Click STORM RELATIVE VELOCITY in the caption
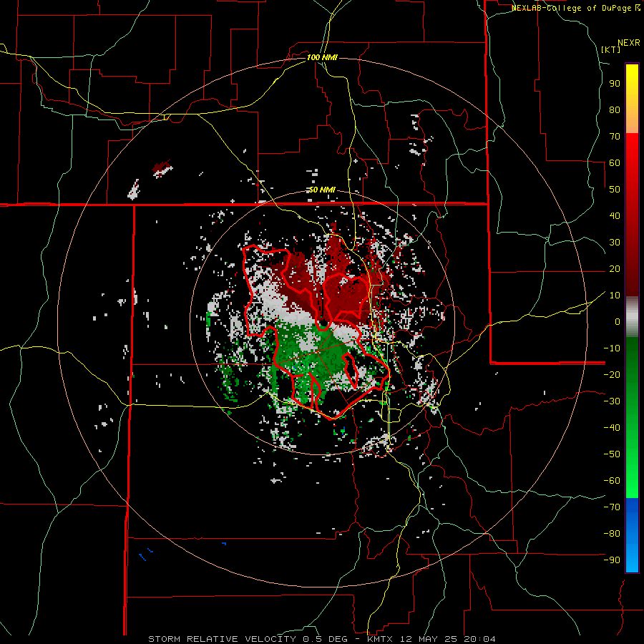 coord(222,639)
